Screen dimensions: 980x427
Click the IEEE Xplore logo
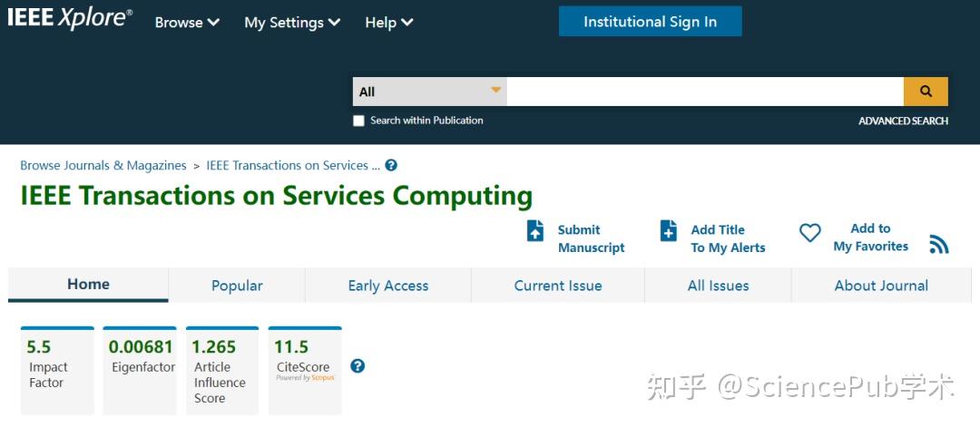click(x=70, y=19)
